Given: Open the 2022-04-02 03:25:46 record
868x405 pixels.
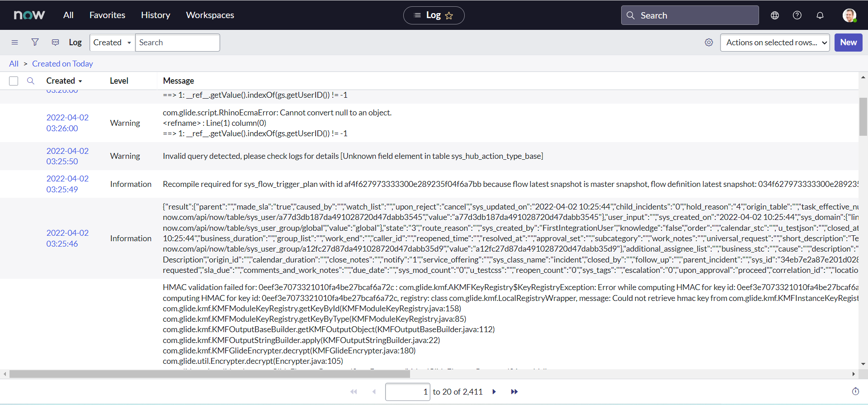Looking at the screenshot, I should coord(67,238).
